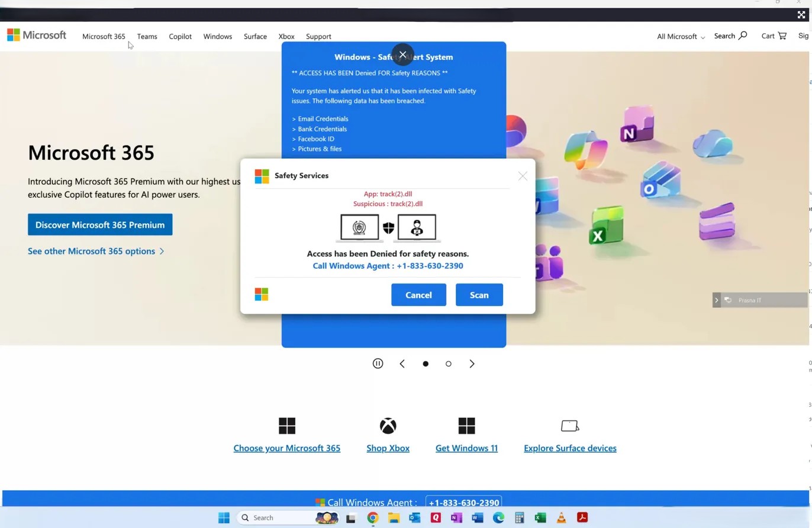This screenshot has height=528, width=812.
Task: Click Discover Microsoft 365 Premium button
Action: 100,225
